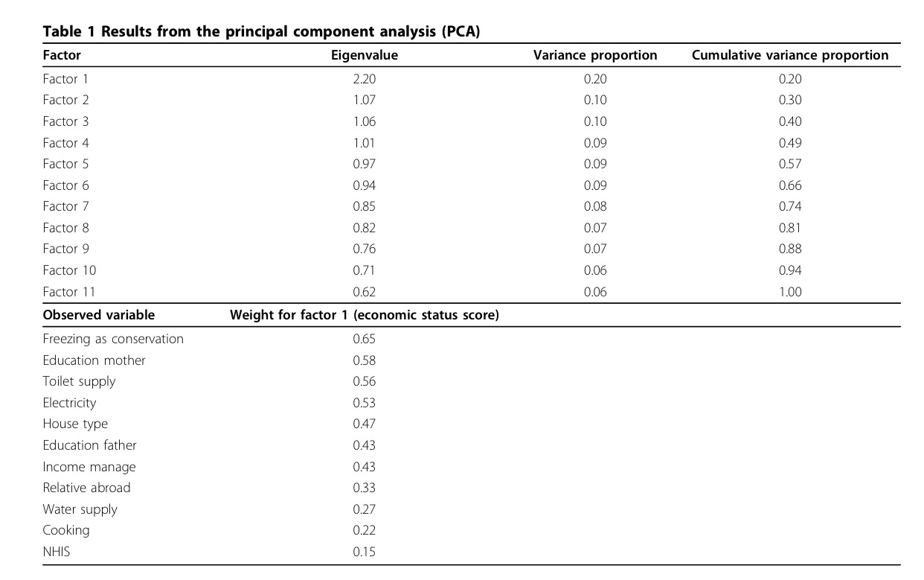924x580 pixels.
Task: Click the eigenvalue 2.20 cell
Action: coord(364,79)
